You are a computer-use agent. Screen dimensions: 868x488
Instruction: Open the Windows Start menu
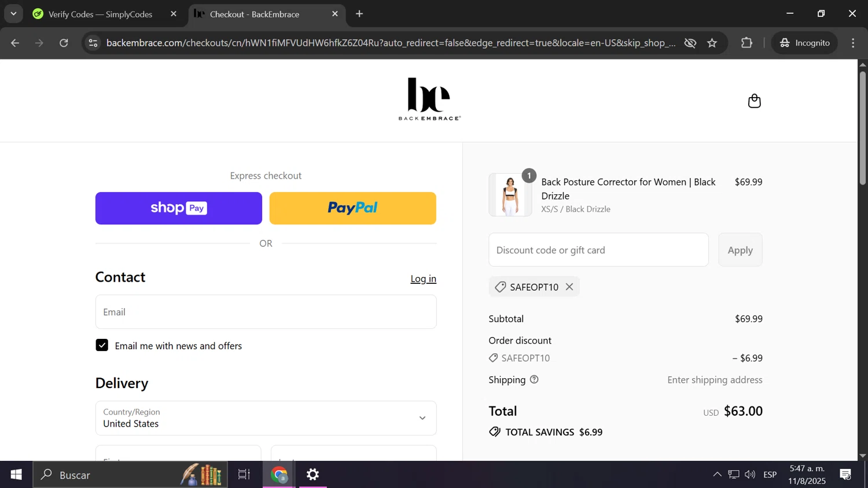pos(16,475)
